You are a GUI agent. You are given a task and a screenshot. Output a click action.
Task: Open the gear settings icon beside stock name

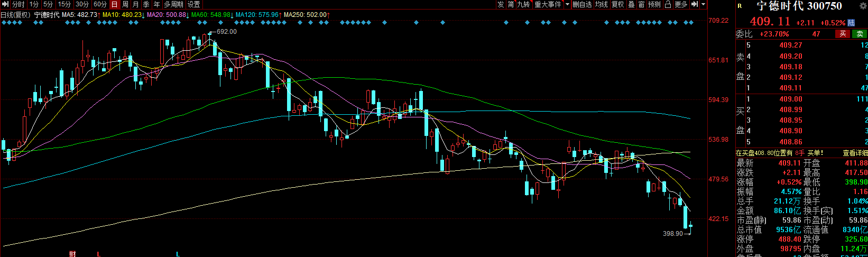864,6
